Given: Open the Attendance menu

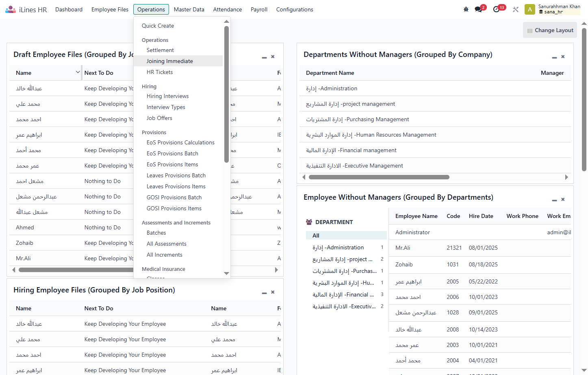Looking at the screenshot, I should pyautogui.click(x=228, y=9).
